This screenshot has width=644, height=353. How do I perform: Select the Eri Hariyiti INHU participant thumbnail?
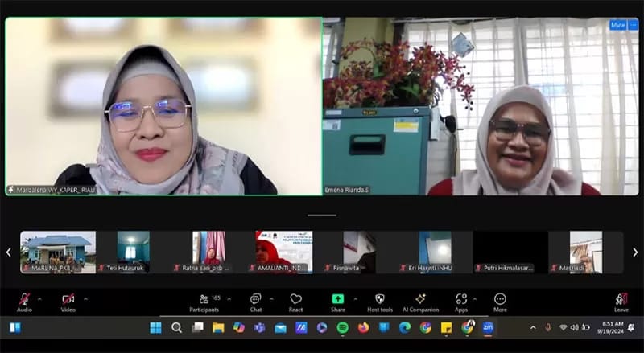coord(435,252)
